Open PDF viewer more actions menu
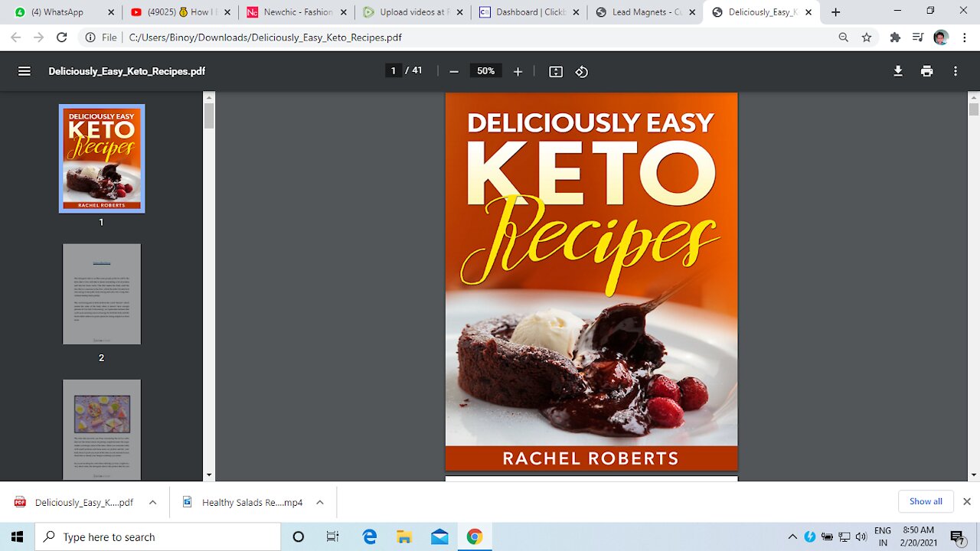Viewport: 980px width, 551px height. click(955, 71)
